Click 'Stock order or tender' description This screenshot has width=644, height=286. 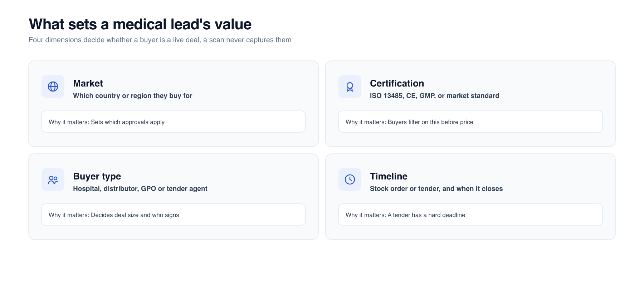click(436, 189)
